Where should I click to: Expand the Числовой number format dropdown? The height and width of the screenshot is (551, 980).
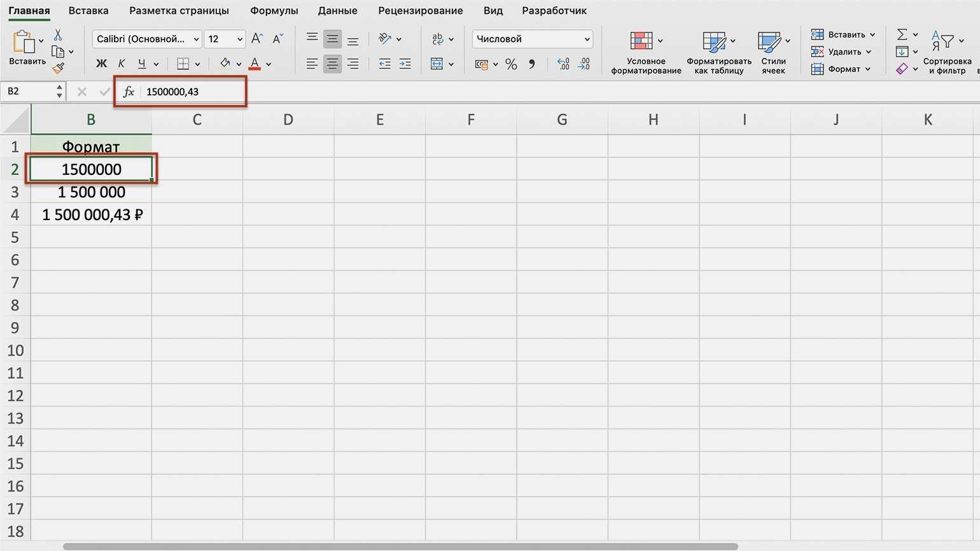(x=532, y=39)
